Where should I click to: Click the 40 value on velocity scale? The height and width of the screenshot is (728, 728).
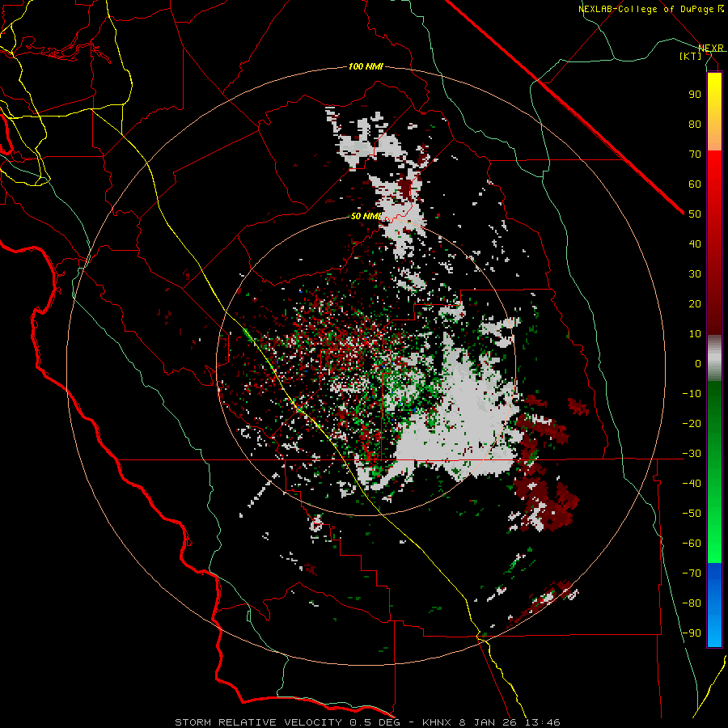tap(695, 243)
